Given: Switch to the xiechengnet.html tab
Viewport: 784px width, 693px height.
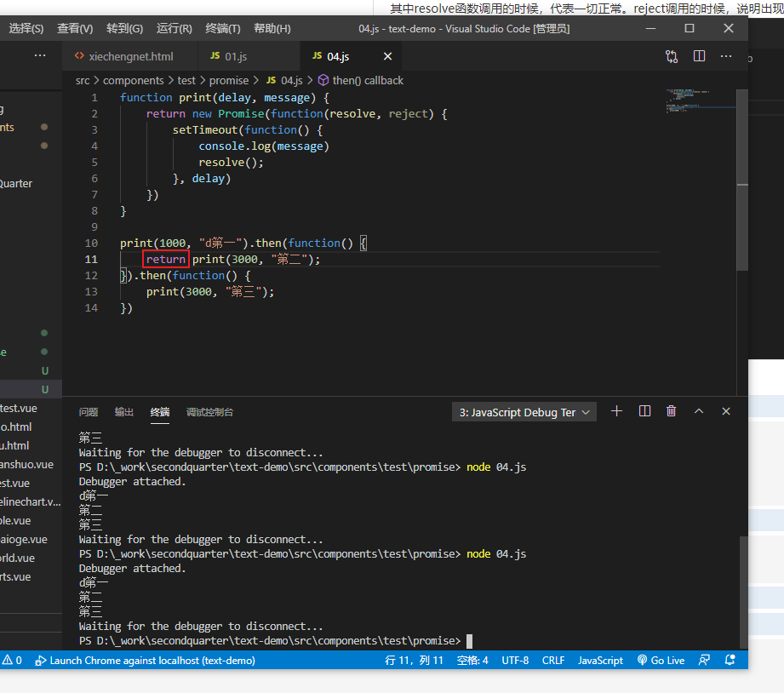Looking at the screenshot, I should [x=123, y=57].
